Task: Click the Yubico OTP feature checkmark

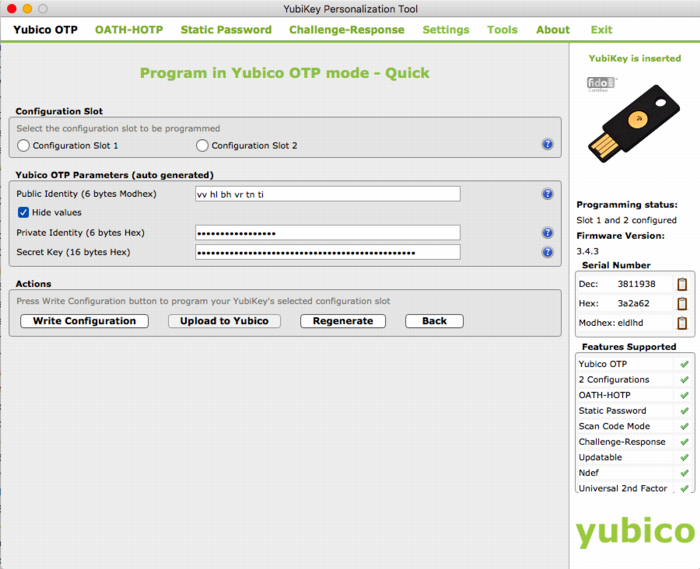Action: click(684, 364)
